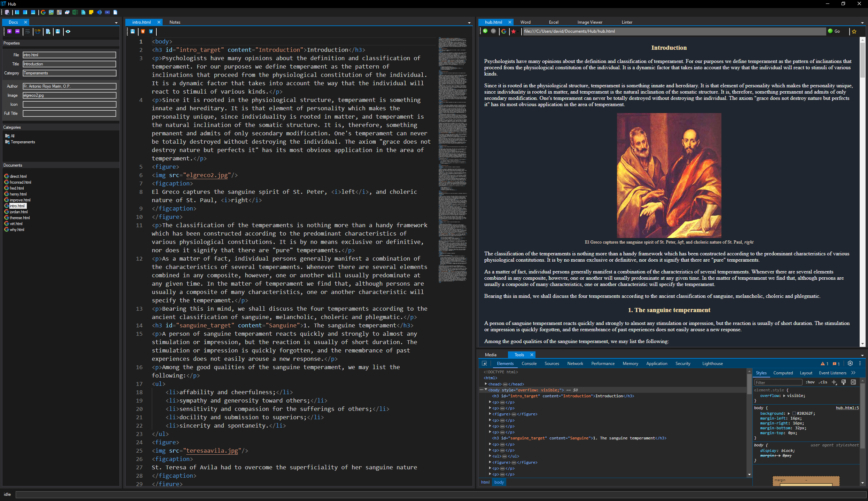The width and height of the screenshot is (868, 501).
Task: Switch to the Notes tab
Action: (175, 22)
